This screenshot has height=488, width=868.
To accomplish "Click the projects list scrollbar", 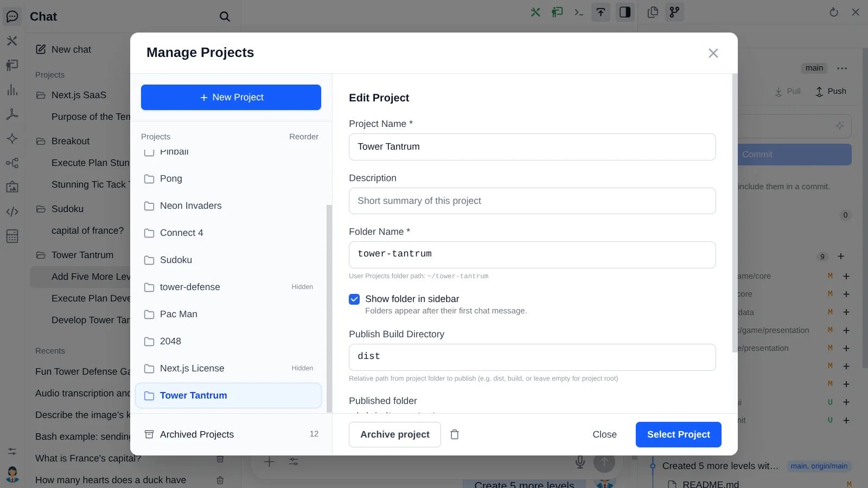I will [329, 308].
